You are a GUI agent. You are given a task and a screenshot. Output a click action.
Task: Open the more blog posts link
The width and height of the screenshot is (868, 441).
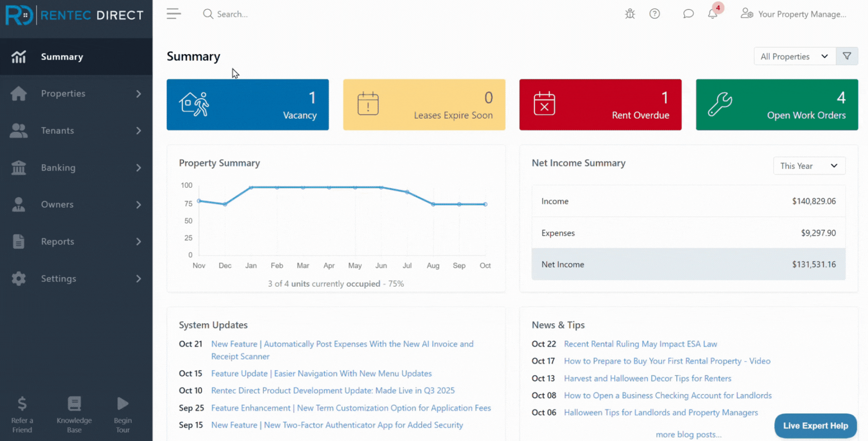tap(689, 434)
